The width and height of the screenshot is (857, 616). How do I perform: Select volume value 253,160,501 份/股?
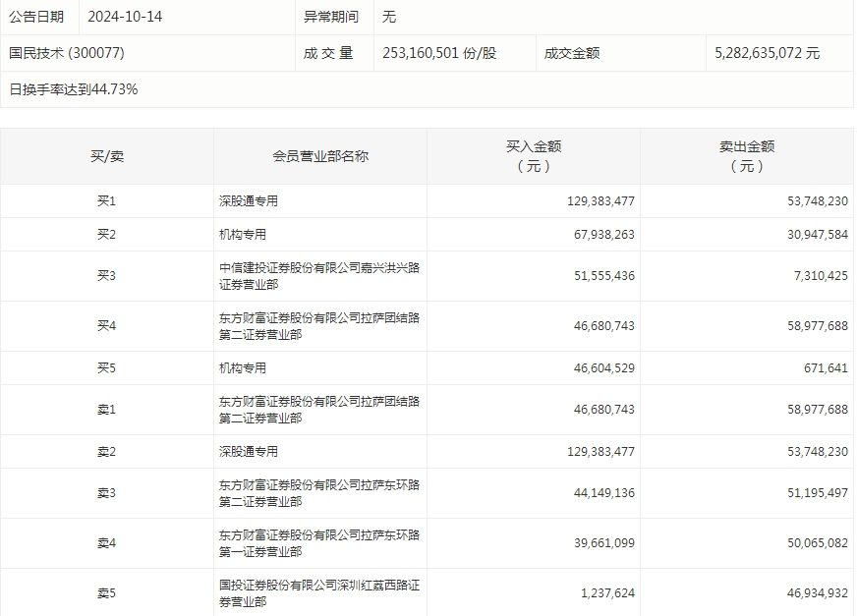coord(439,53)
